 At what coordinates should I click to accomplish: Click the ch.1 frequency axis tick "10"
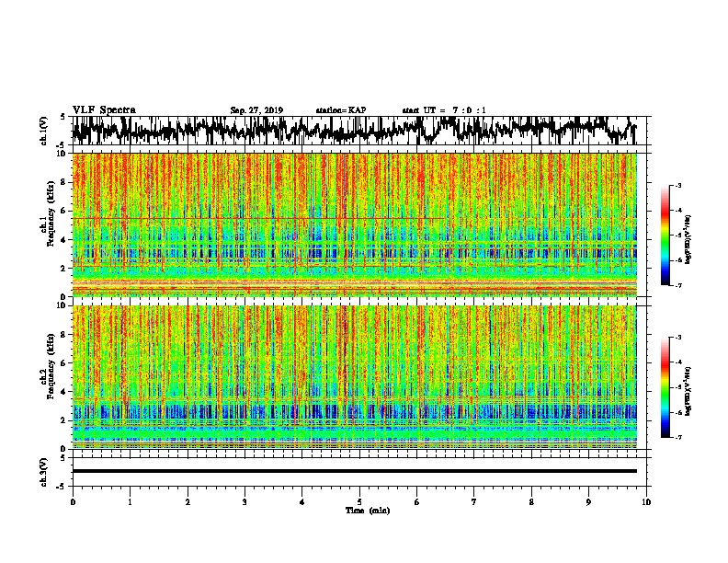[63, 154]
